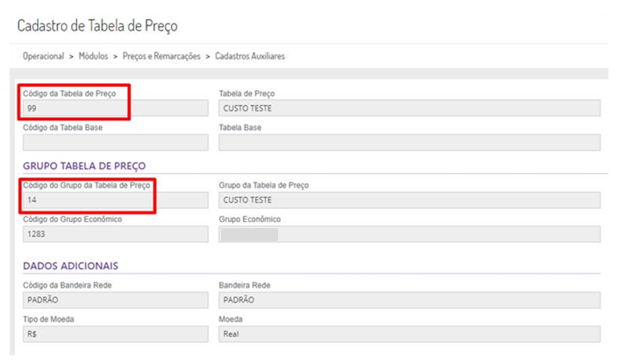Click the Tabela de Preço input field

tap(409, 108)
